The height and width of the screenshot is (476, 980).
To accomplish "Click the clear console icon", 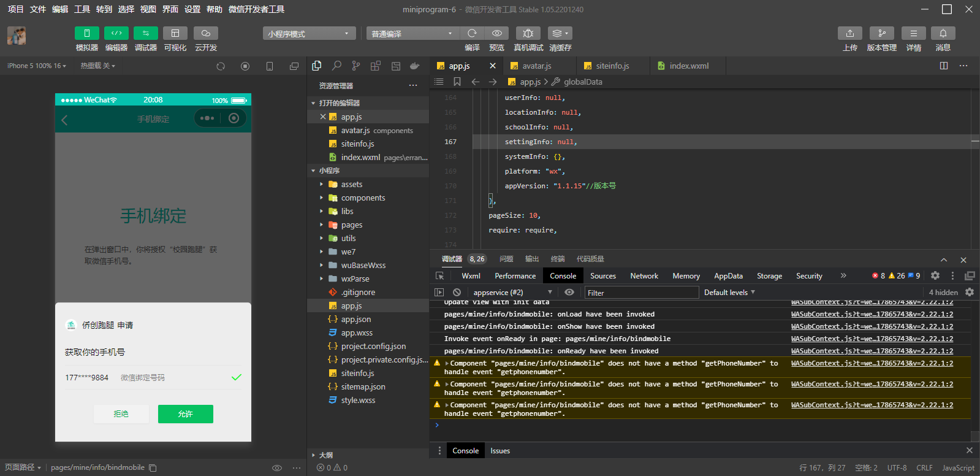I will coord(457,293).
